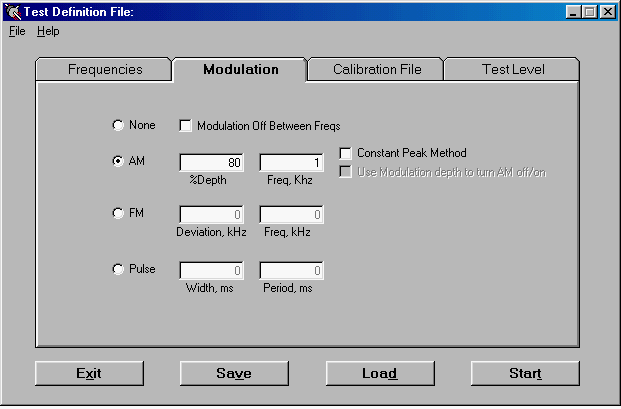621x409 pixels.
Task: Open the Test Level tab
Action: click(x=513, y=70)
